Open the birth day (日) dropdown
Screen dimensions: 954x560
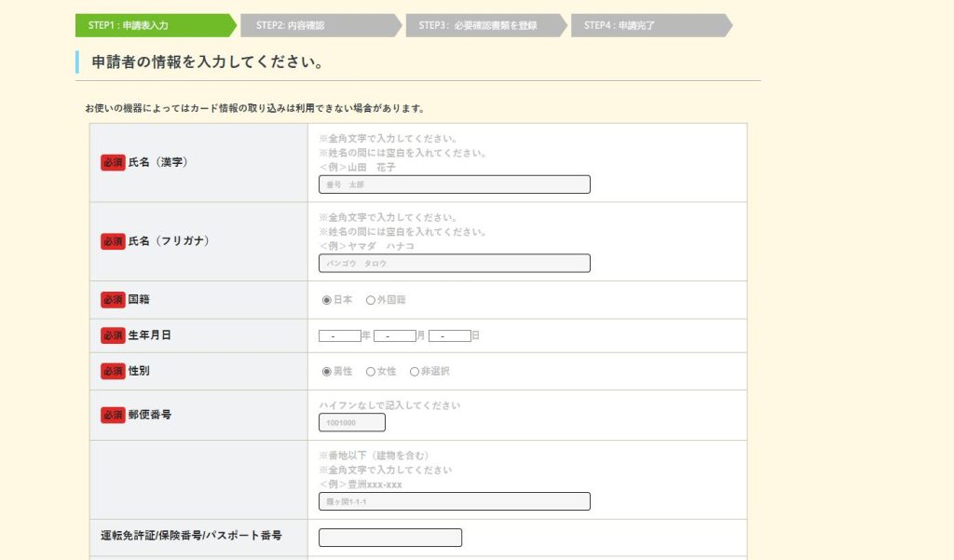point(449,335)
